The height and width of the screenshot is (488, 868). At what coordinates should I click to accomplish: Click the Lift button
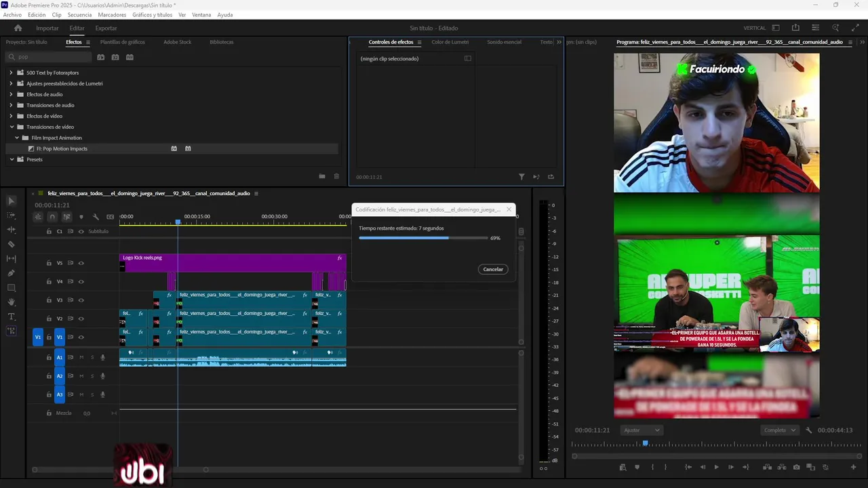[x=767, y=467]
